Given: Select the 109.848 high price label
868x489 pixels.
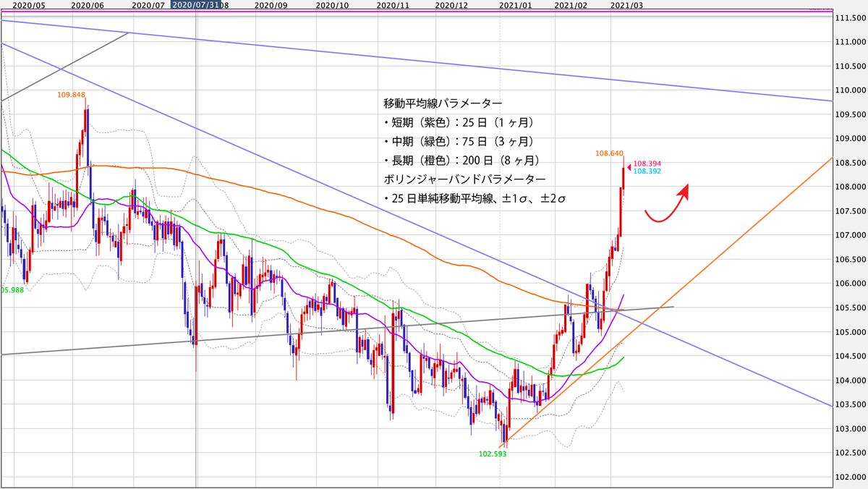Looking at the screenshot, I should pos(72,95).
